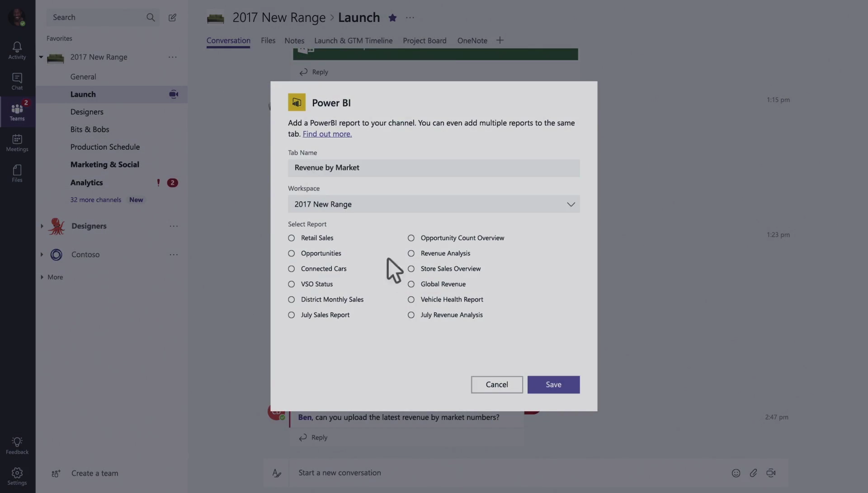
Task: Click the text format icon in compose box
Action: [277, 473]
